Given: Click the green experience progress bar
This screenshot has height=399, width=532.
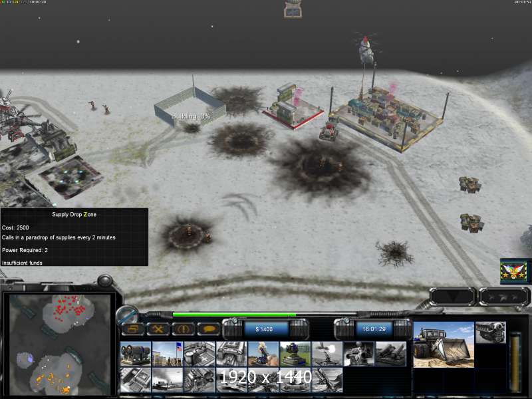Looking at the screenshot, I should (x=234, y=315).
